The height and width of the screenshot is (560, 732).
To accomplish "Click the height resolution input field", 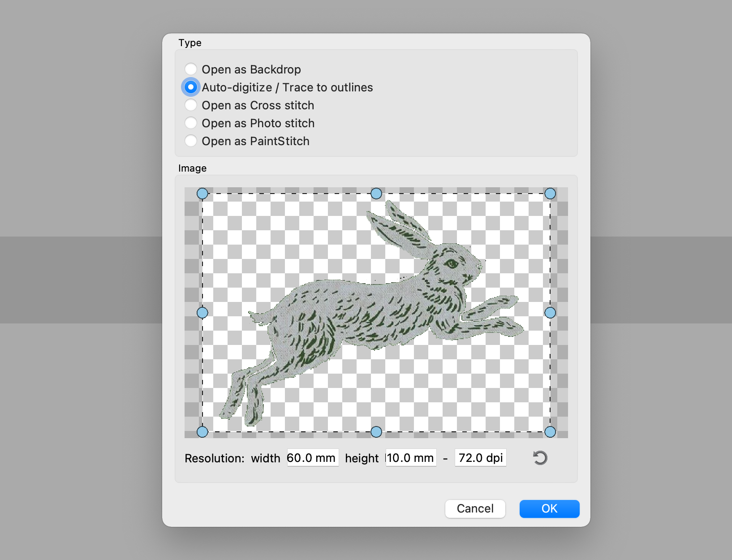I will tap(410, 458).
